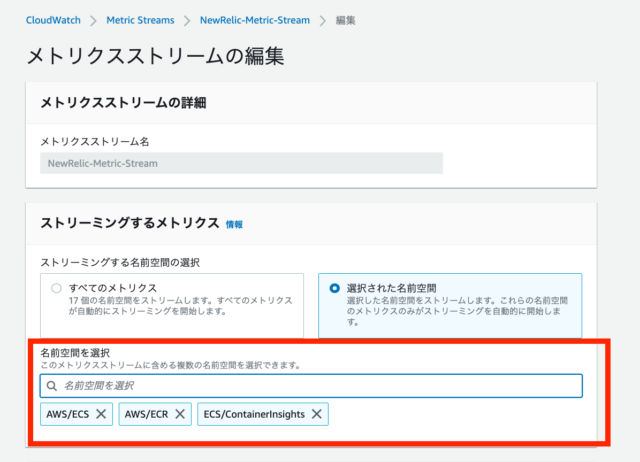Open the CloudWatch breadcrumb link
The image size is (640, 462).
click(x=53, y=20)
